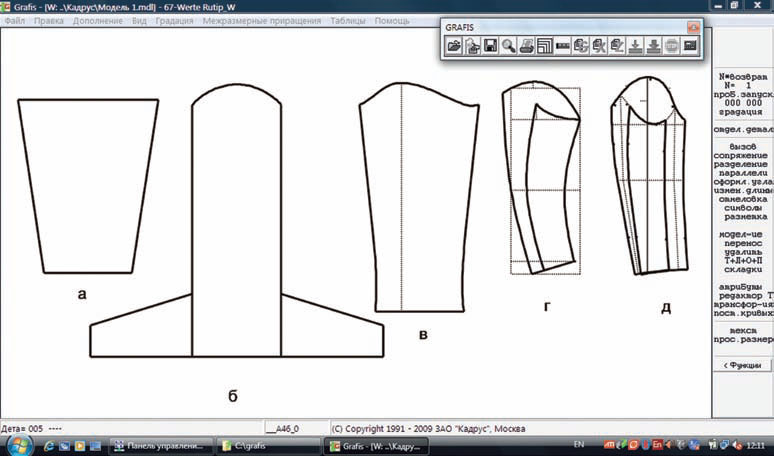
Task: Click the printer icon in GRAFIS toolbar
Action: (x=527, y=46)
